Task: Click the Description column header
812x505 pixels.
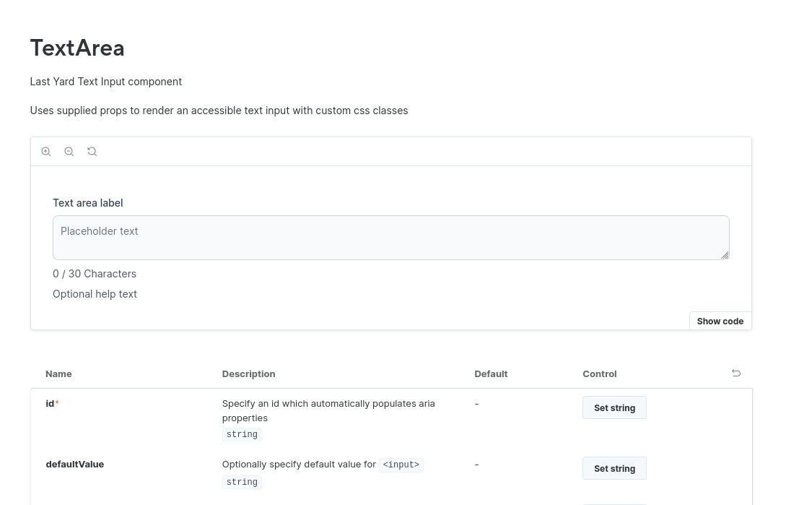Action: (x=248, y=374)
